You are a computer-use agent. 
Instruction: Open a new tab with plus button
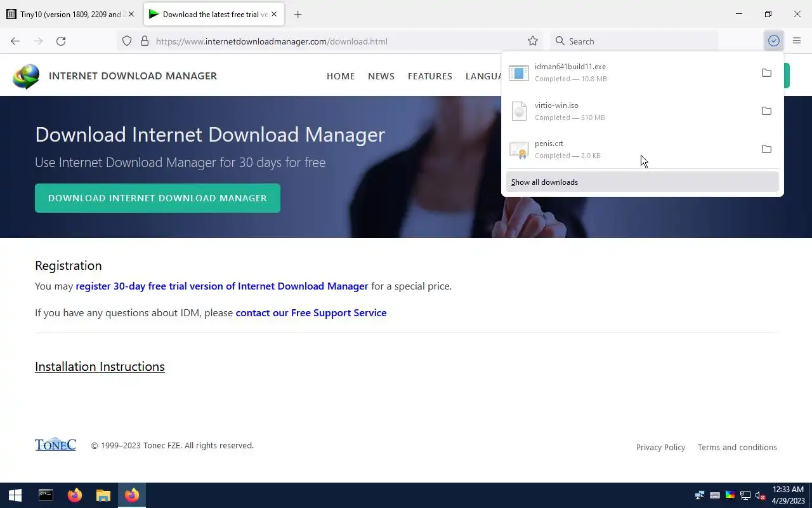pos(298,14)
